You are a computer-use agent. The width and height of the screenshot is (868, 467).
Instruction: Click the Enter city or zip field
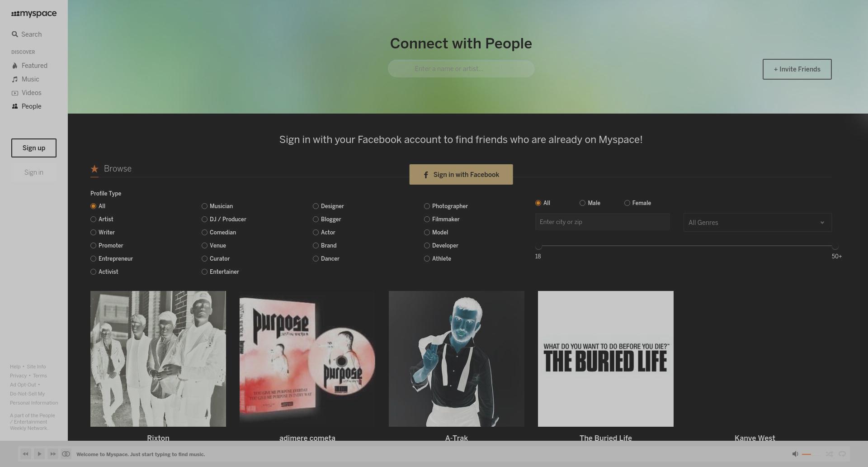coord(603,222)
